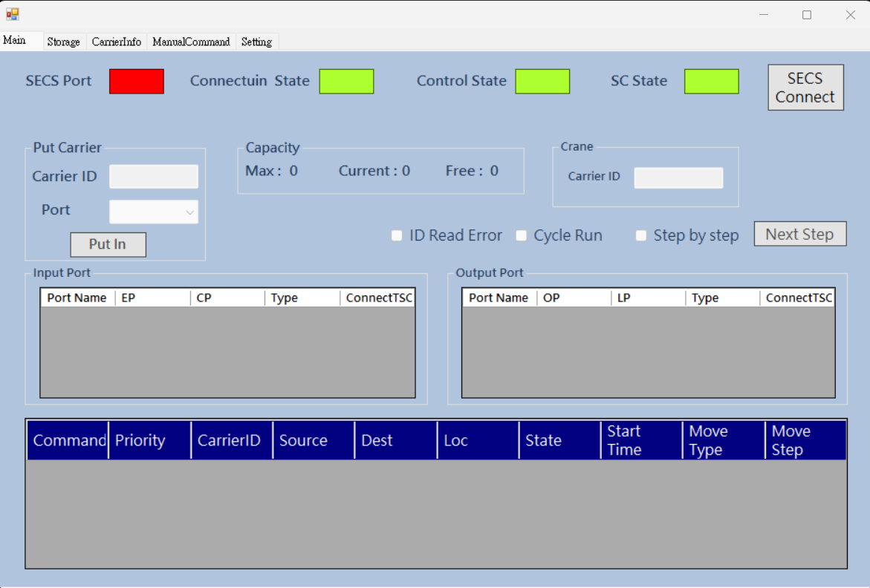Click the "Free : 0" capacity text
This screenshot has width=870, height=588.
pos(473,171)
